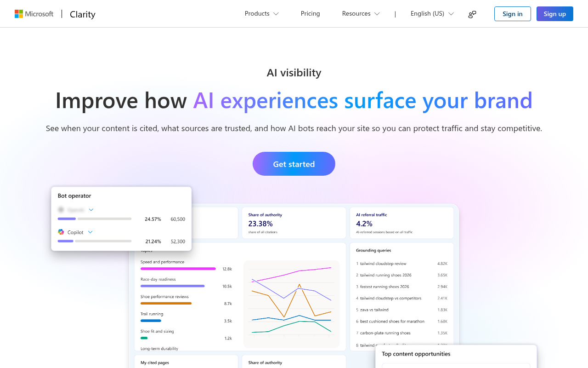Click the Bot operator heading
Viewport: 588px width, 368px height.
pos(74,195)
